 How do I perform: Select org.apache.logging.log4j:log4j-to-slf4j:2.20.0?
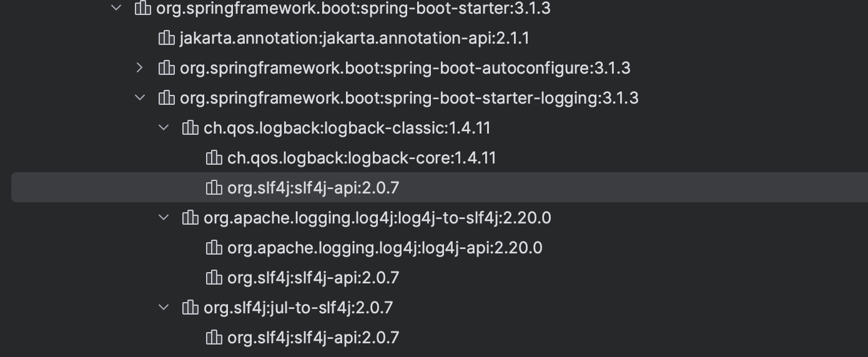377,218
